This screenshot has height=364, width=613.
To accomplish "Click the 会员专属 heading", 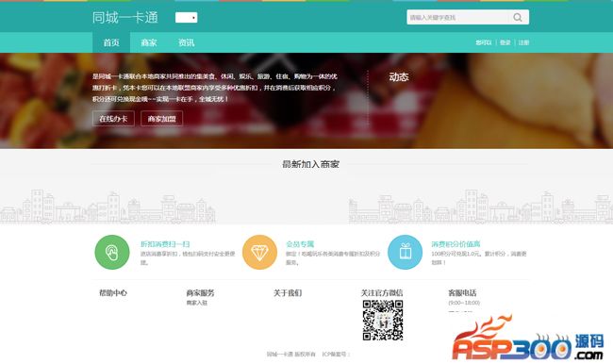I will [x=300, y=244].
